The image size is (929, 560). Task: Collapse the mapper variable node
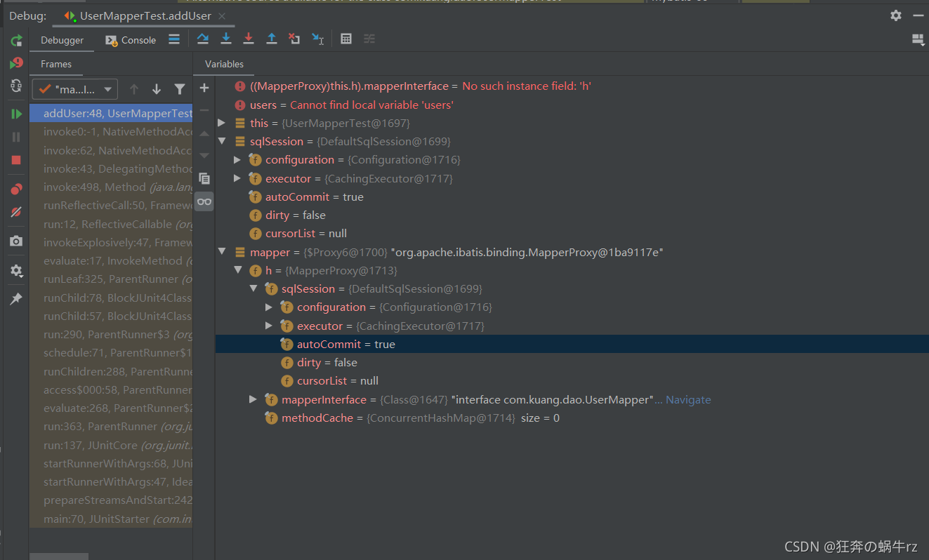click(222, 251)
